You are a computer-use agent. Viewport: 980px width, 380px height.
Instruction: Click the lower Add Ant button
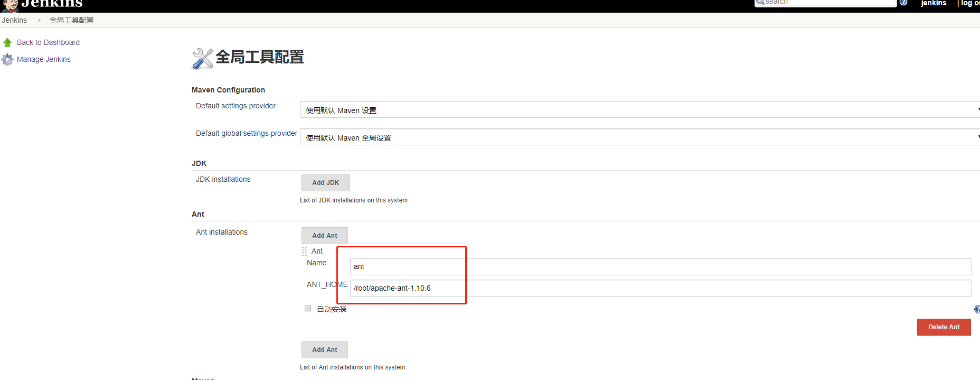pos(325,350)
